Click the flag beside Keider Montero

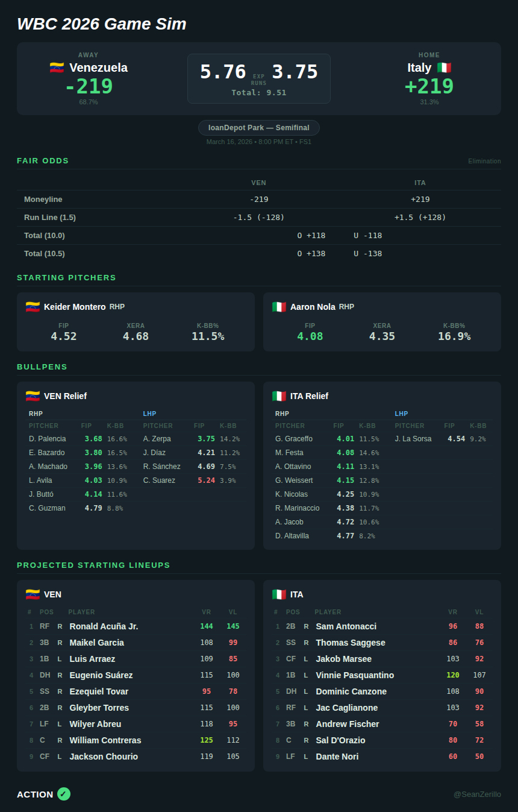click(33, 307)
